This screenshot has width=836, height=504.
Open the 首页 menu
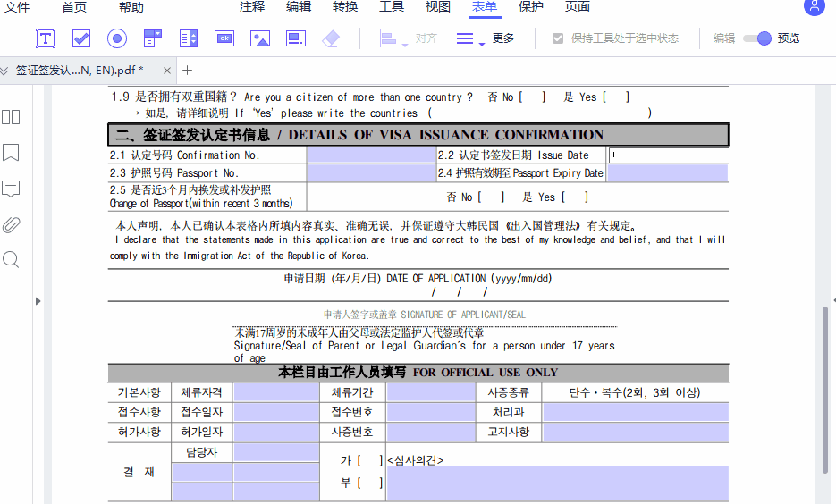coord(74,7)
